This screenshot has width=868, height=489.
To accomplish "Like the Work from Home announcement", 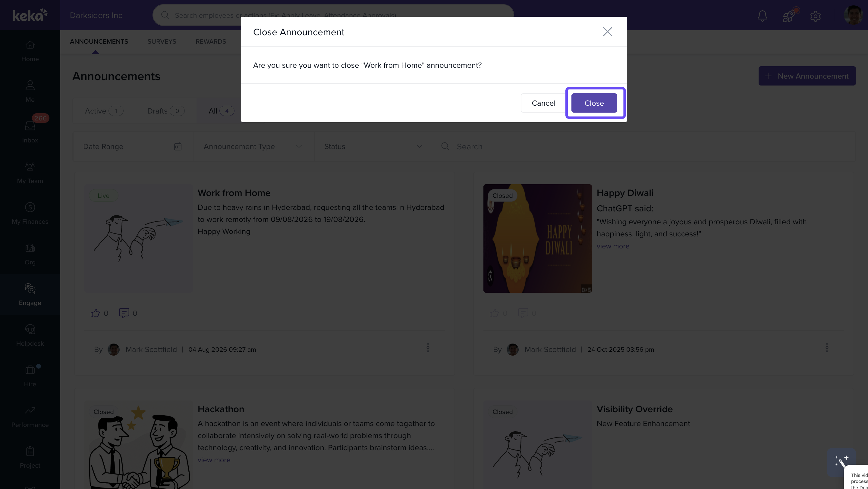I will coord(95,313).
